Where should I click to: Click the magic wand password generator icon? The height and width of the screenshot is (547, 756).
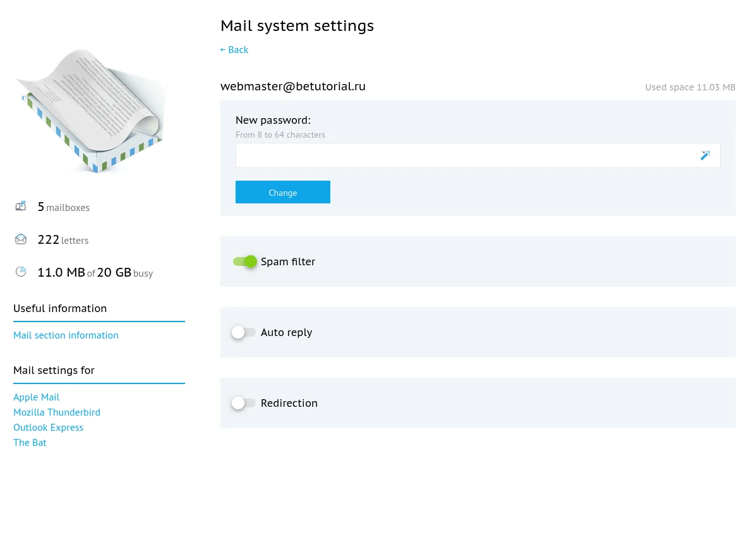[x=705, y=155]
